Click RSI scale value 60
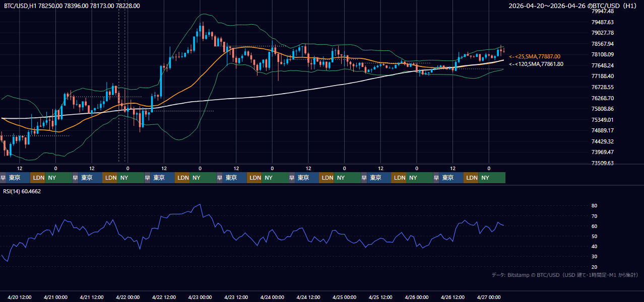The height and width of the screenshot is (302, 644). point(594,226)
